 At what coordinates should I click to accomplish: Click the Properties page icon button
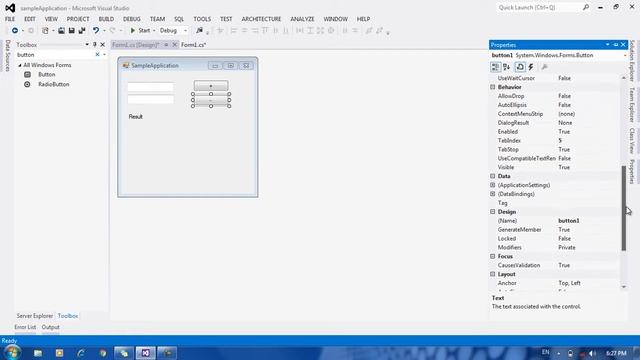[x=520, y=67]
